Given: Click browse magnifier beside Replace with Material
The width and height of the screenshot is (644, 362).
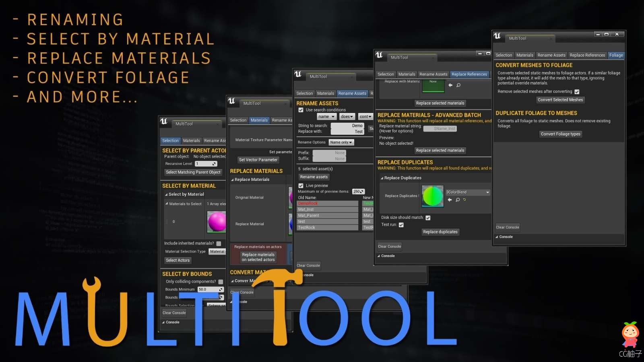Looking at the screenshot, I should pos(458,85).
